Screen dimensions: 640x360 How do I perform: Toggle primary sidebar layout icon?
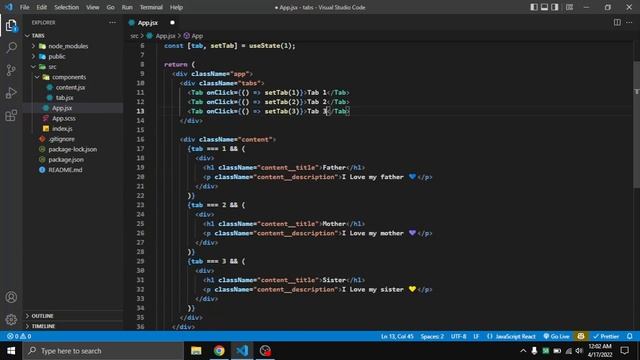(534, 7)
